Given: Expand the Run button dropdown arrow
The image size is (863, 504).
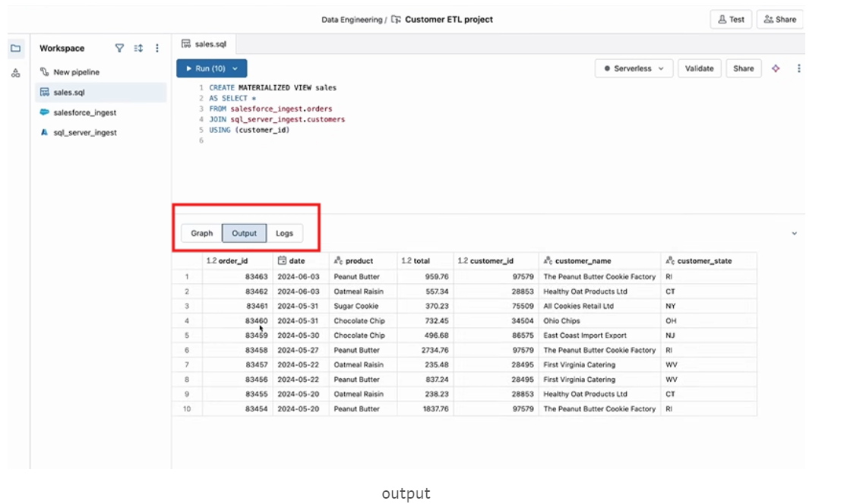Looking at the screenshot, I should 233,68.
